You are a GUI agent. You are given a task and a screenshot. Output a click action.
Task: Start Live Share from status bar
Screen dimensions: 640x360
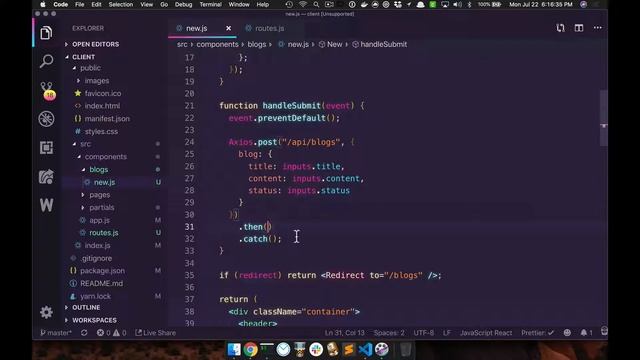155,333
